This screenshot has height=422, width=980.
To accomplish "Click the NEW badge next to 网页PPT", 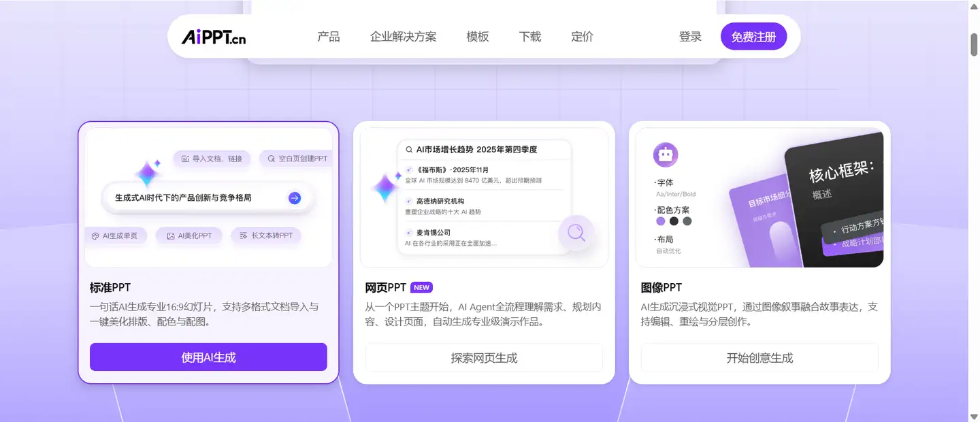I will [x=421, y=287].
